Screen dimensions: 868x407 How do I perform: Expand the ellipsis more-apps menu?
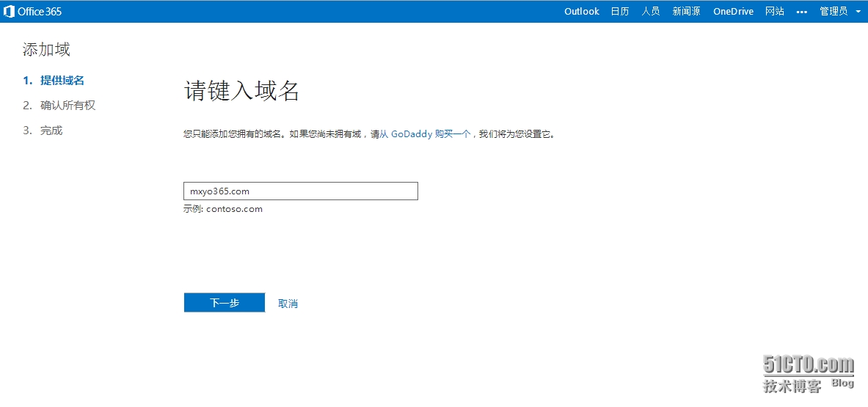pyautogui.click(x=802, y=12)
